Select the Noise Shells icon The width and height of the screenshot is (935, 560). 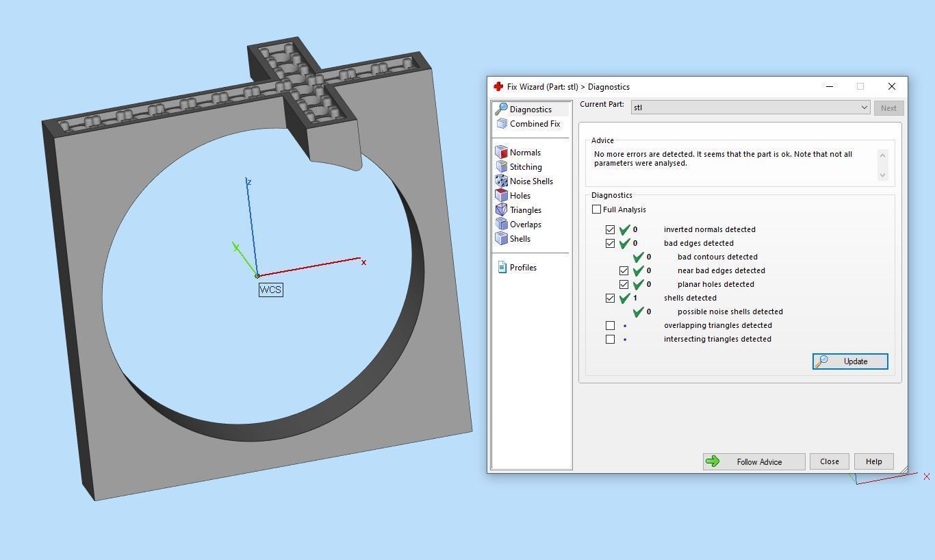tap(502, 181)
